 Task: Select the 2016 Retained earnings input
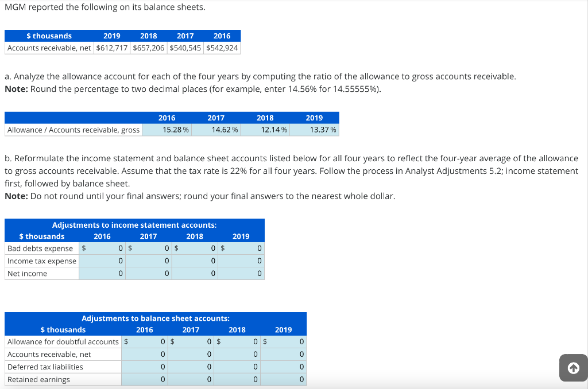pyautogui.click(x=144, y=379)
